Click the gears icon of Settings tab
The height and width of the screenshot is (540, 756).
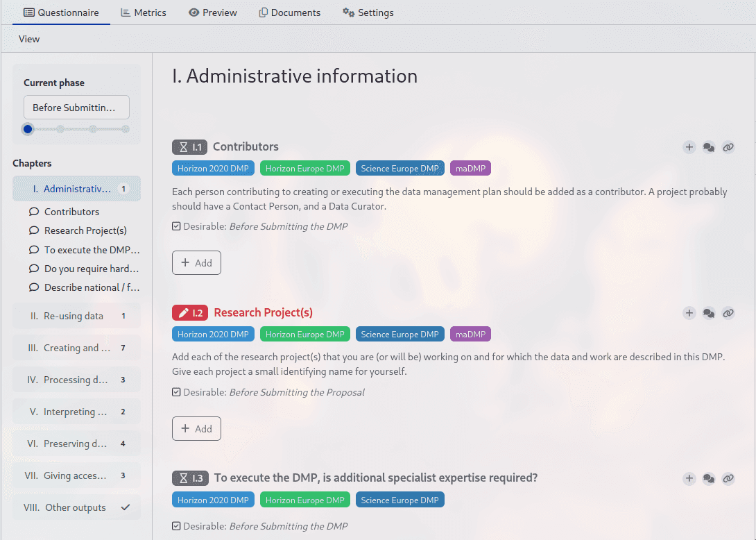pos(348,12)
